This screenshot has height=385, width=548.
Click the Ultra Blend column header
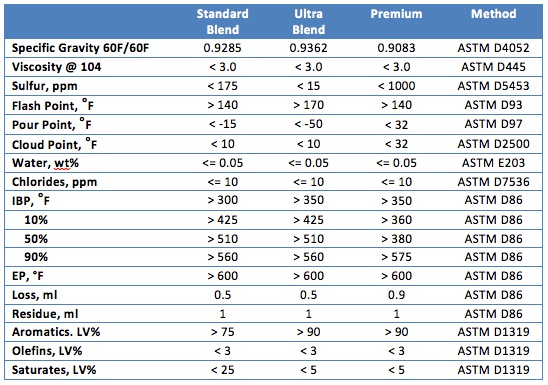click(x=309, y=22)
